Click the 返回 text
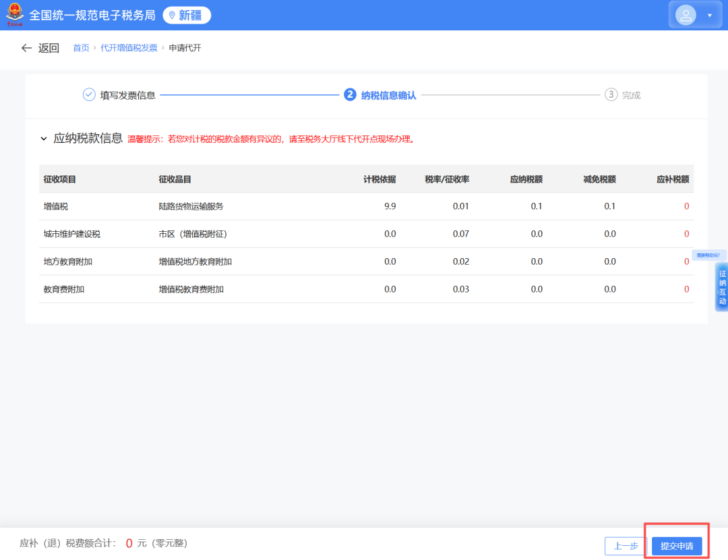This screenshot has height=560, width=728. point(49,48)
